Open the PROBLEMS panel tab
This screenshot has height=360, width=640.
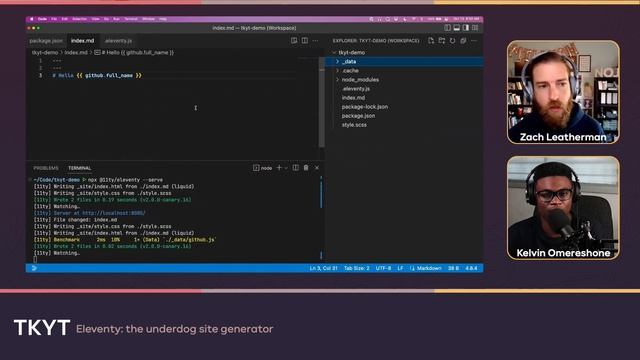(x=46, y=168)
